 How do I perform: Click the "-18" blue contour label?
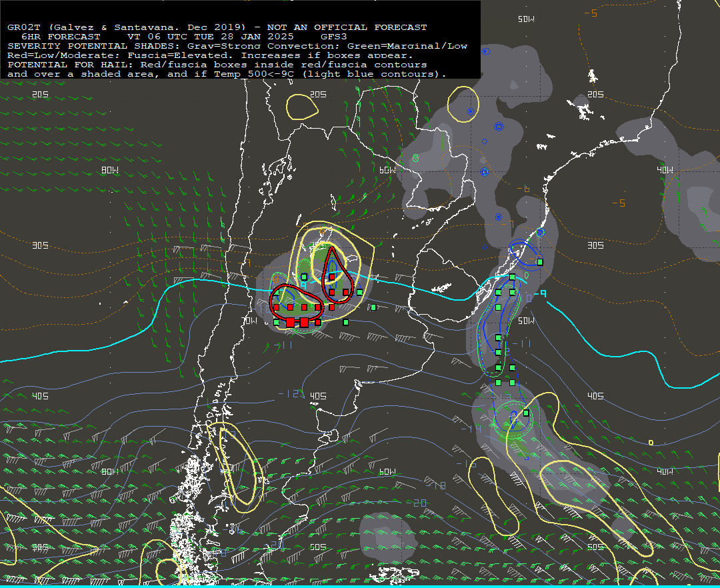pos(435,485)
